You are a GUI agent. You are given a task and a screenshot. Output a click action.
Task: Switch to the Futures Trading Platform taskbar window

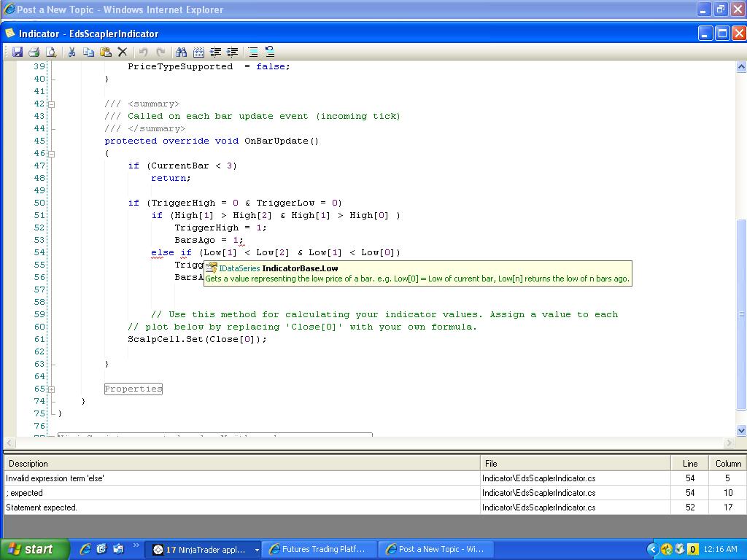[321, 550]
